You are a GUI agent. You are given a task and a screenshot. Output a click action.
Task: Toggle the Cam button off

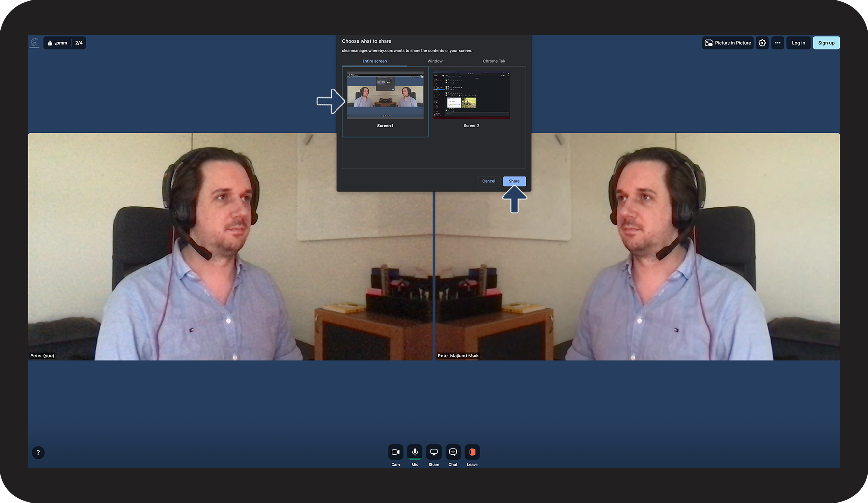pyautogui.click(x=395, y=452)
